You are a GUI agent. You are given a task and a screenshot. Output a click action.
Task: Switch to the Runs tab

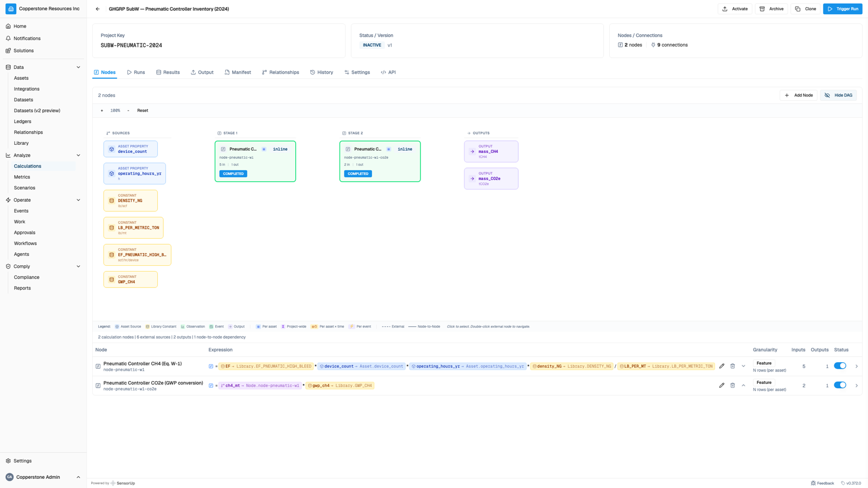136,72
